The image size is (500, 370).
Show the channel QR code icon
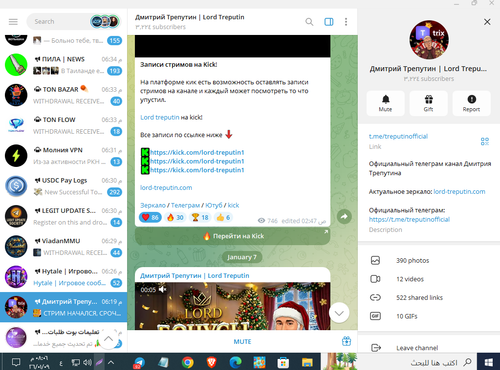[x=485, y=141]
